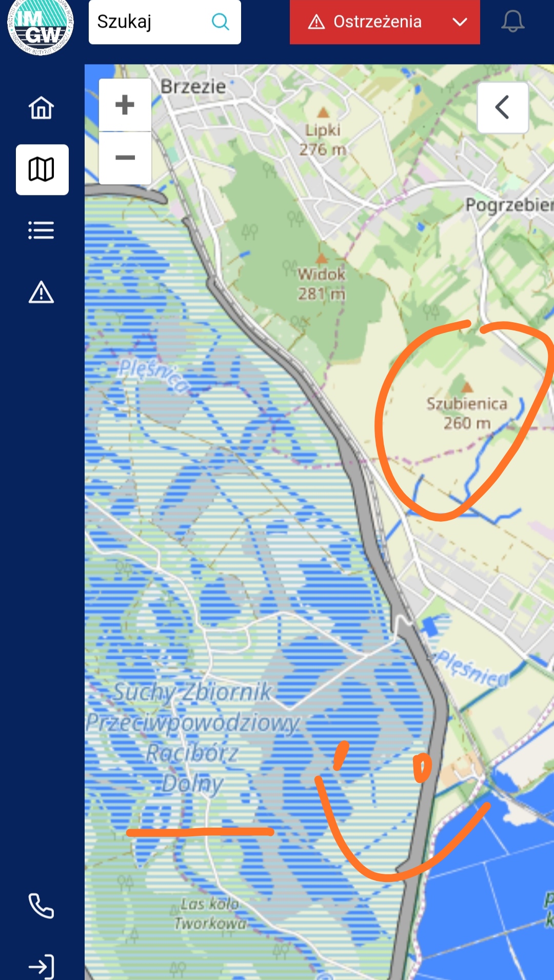The height and width of the screenshot is (980, 554).
Task: Select the map view icon in sidebar
Action: 42,169
